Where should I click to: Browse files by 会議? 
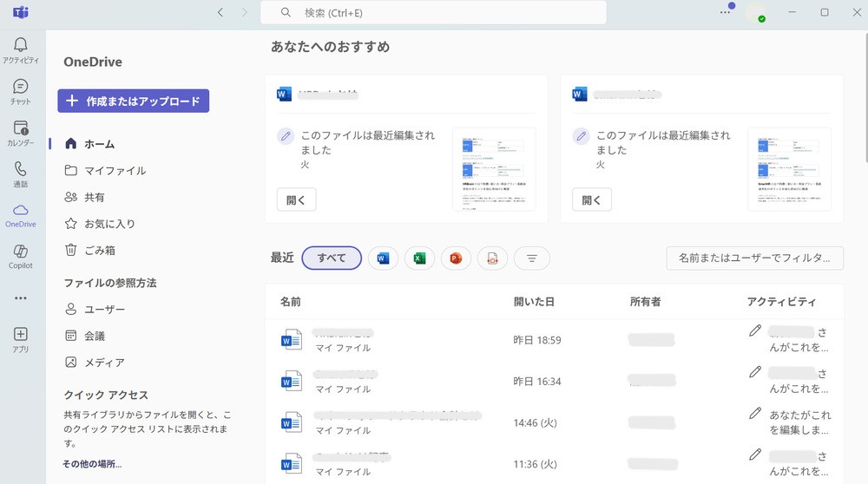(x=95, y=336)
